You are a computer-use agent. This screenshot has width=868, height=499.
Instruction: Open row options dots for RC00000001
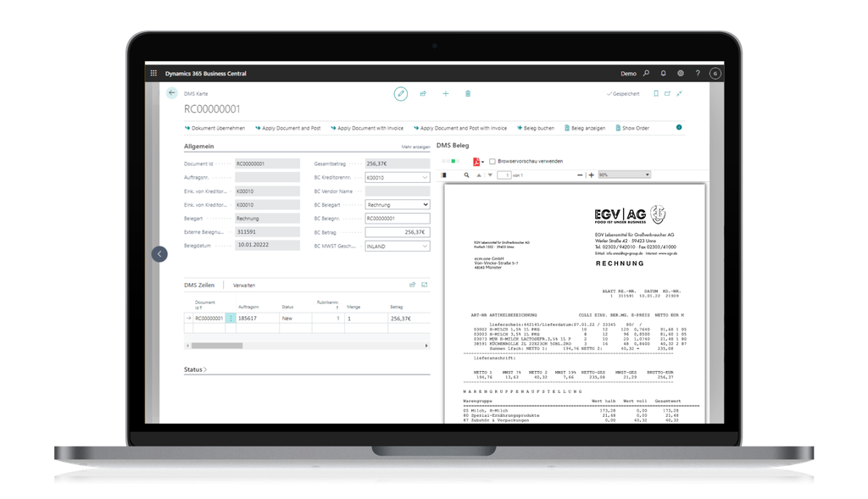click(231, 318)
